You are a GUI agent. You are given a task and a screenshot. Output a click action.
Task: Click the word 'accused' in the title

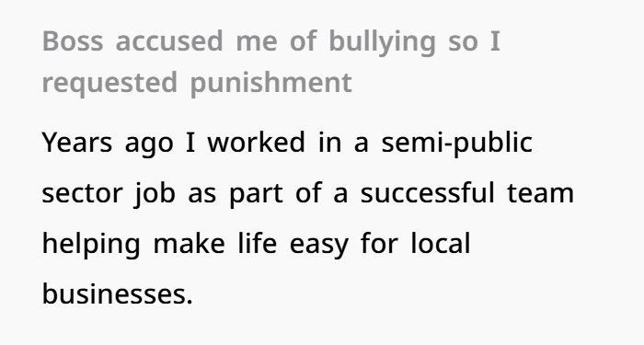click(x=169, y=41)
